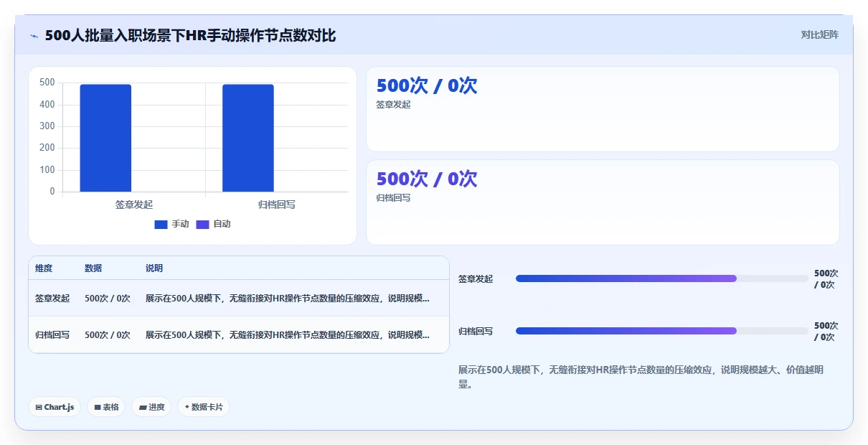The image size is (868, 445).
Task: Click the 500次 / 0次 value in the 归档回写 card
Action: tap(427, 179)
